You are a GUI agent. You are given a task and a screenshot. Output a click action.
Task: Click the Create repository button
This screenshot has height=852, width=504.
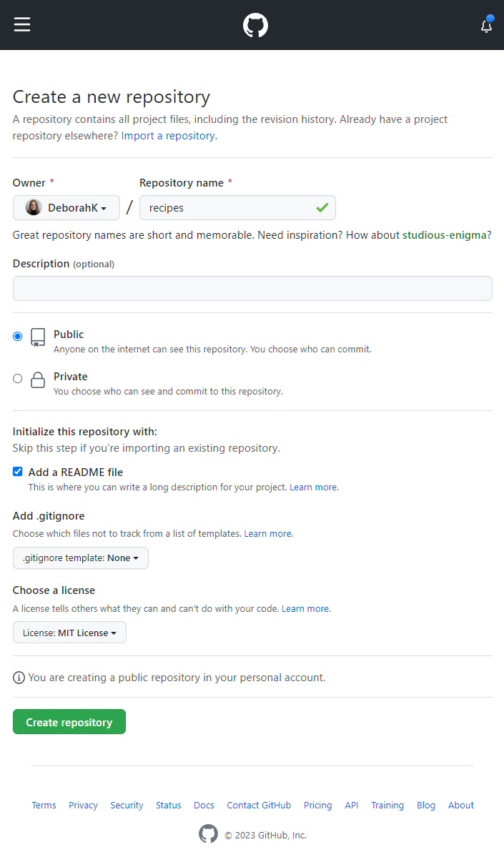tap(69, 721)
